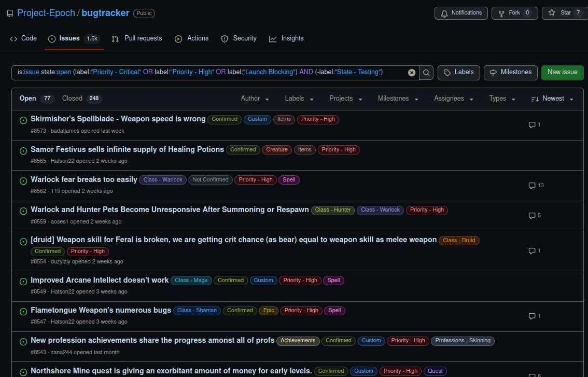
Task: Click author duzyizly link
Action: click(x=60, y=261)
